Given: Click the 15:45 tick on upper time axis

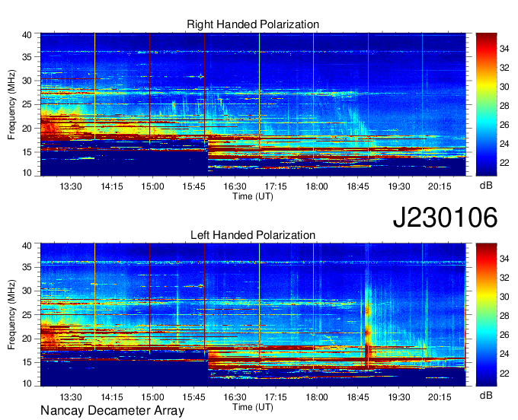Looking at the screenshot, I should 194,186.
